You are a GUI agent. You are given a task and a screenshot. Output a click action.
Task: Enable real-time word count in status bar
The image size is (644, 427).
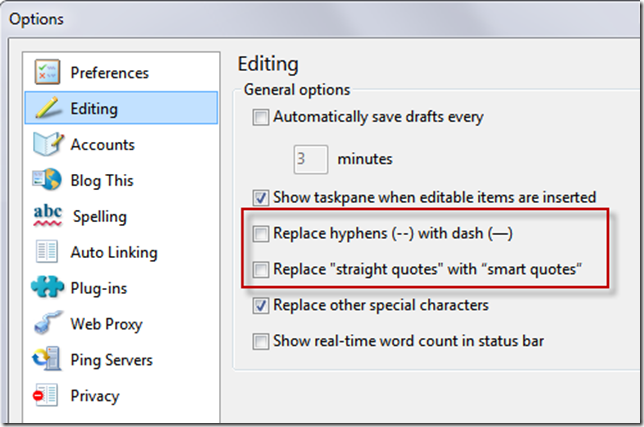261,341
